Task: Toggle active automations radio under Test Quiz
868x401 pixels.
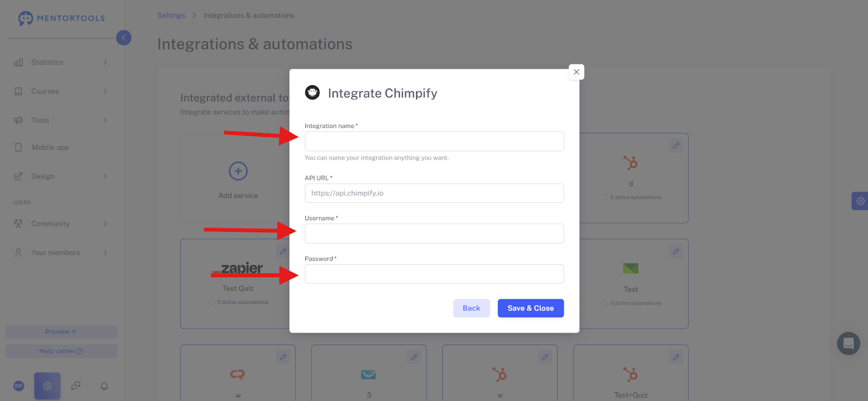Action: click(x=212, y=302)
